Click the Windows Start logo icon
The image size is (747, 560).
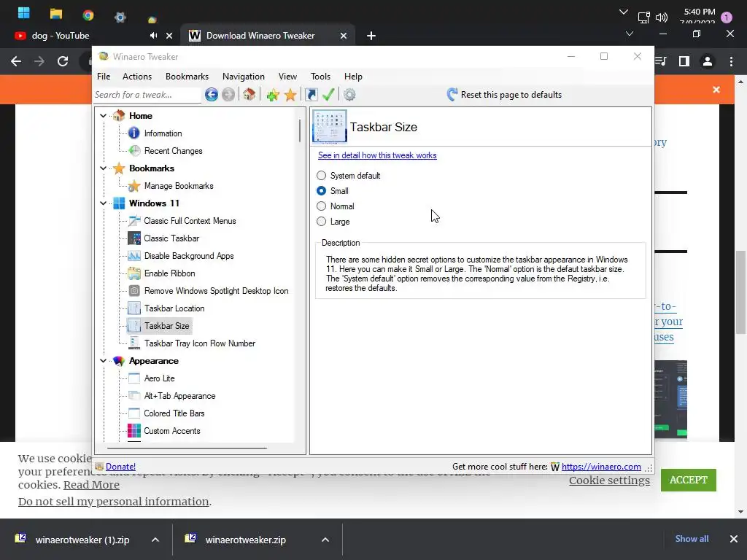coord(24,13)
